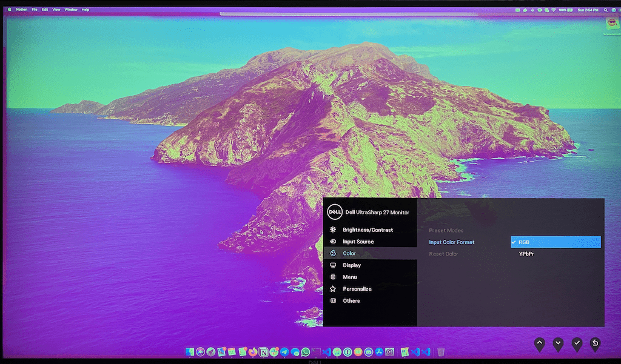Open the Personalize section in the OSD
The width and height of the screenshot is (621, 364).
click(x=357, y=289)
